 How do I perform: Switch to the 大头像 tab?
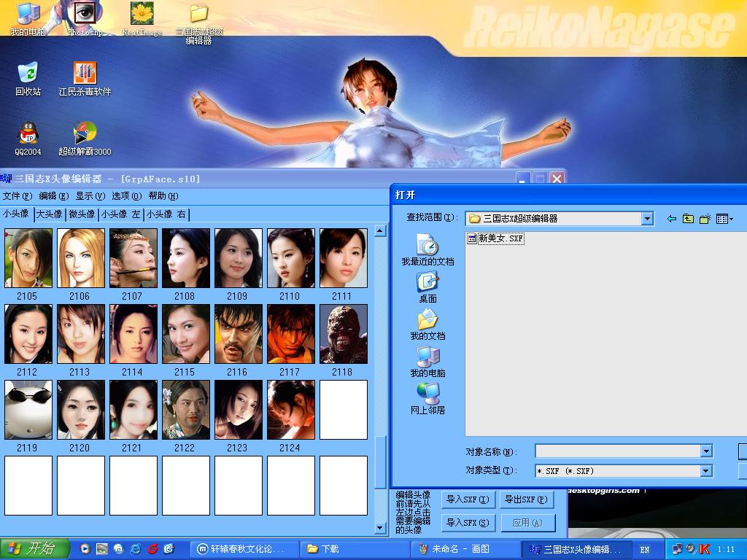tap(50, 214)
